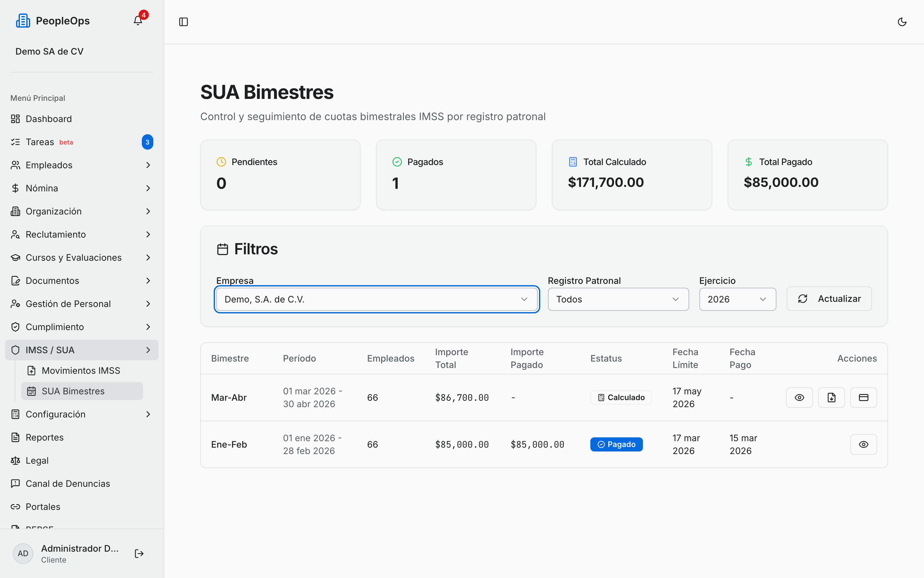
Task: Expand the Nómina menu
Action: coord(82,188)
